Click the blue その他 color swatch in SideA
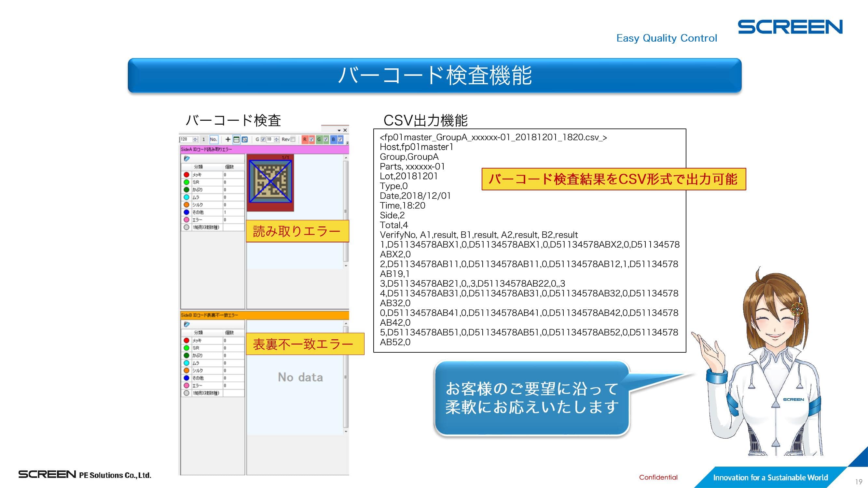The height and width of the screenshot is (488, 868). click(186, 212)
